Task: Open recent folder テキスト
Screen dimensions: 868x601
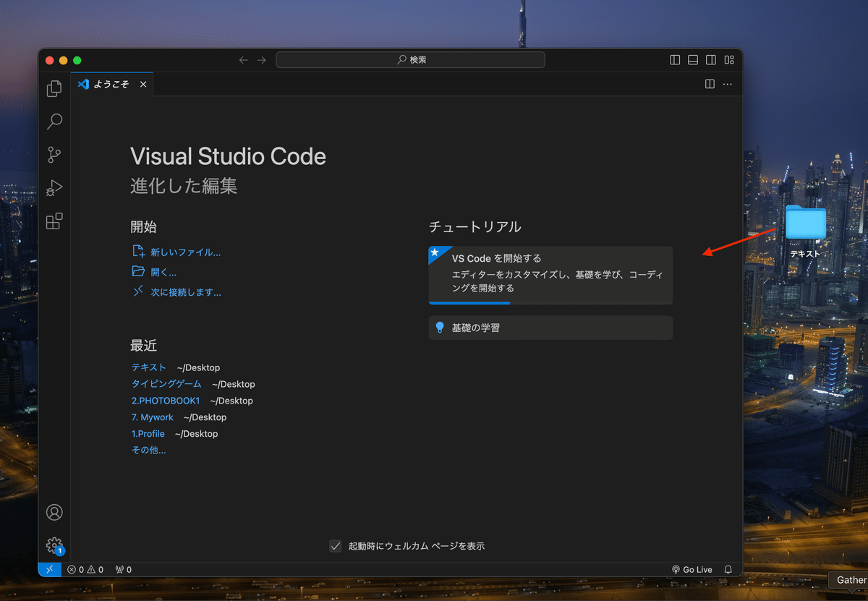Action: pyautogui.click(x=148, y=367)
